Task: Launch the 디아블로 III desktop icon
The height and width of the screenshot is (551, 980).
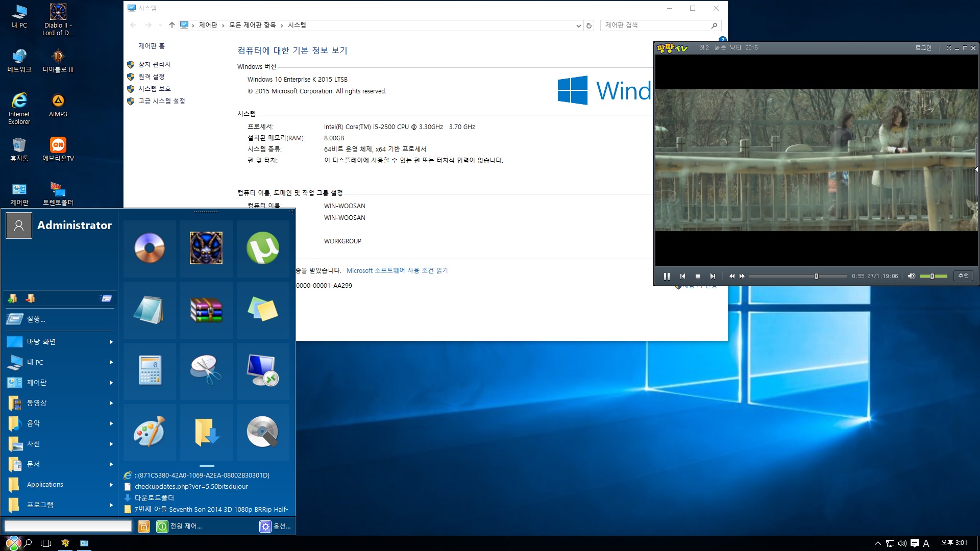Action: (58, 61)
